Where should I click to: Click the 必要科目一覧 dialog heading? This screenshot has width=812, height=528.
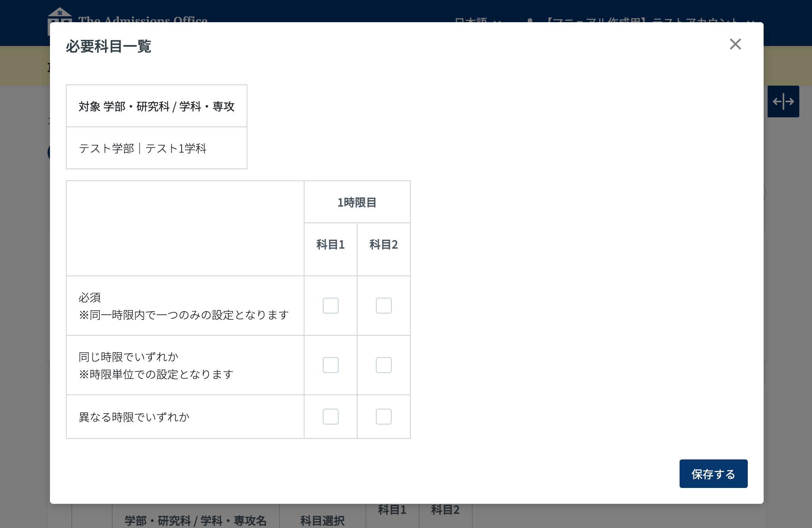coord(108,46)
